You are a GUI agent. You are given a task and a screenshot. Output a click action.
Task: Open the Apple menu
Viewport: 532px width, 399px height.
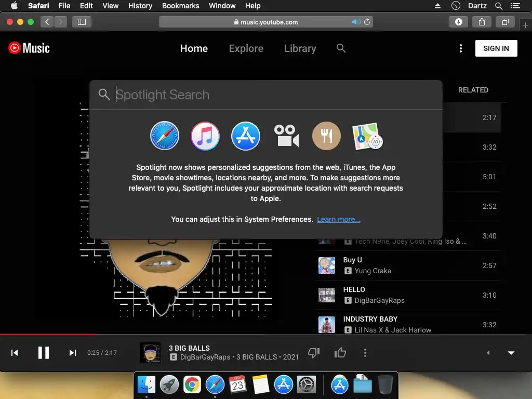click(14, 5)
